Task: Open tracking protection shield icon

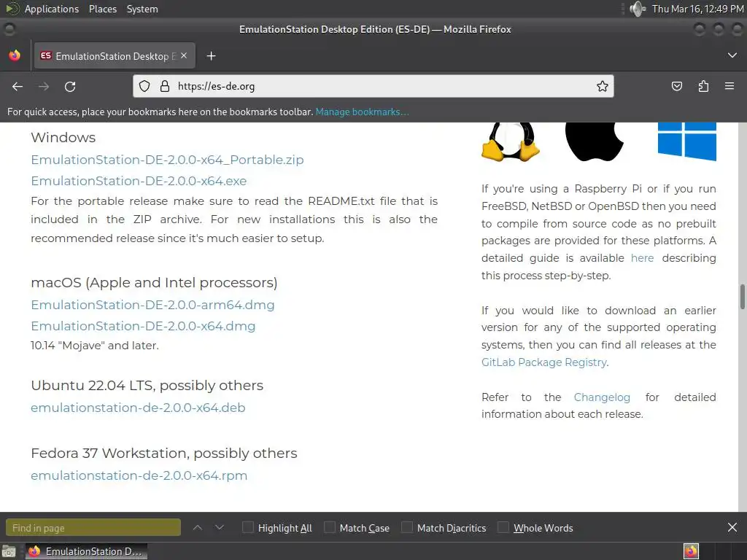Action: [144, 86]
